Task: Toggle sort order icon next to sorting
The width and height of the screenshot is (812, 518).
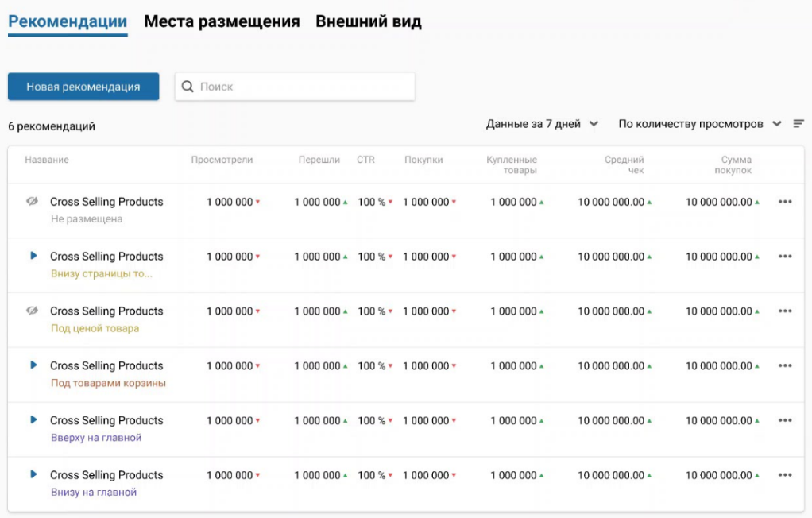Action: tap(798, 124)
